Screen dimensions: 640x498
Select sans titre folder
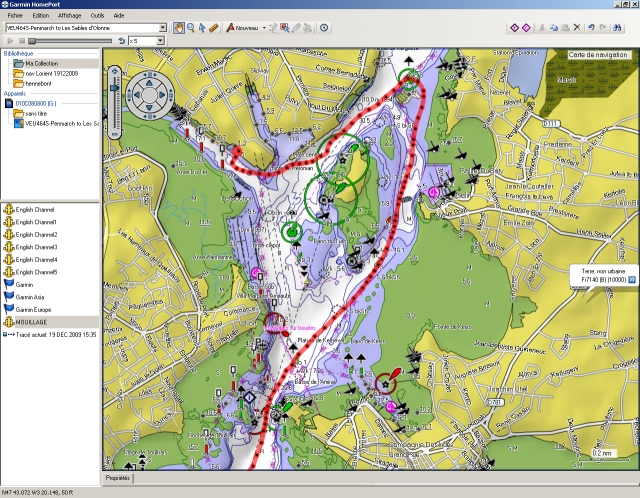tap(36, 113)
